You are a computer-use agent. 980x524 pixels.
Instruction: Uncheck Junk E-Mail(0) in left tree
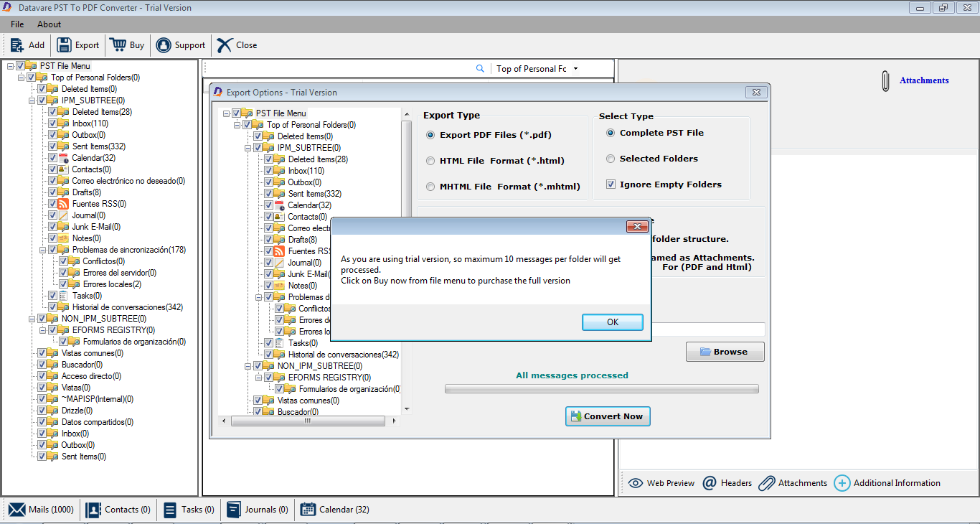pos(52,227)
